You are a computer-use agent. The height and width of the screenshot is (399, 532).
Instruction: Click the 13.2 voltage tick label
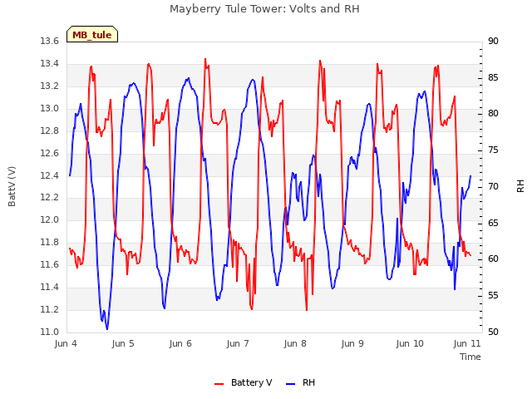click(50, 86)
